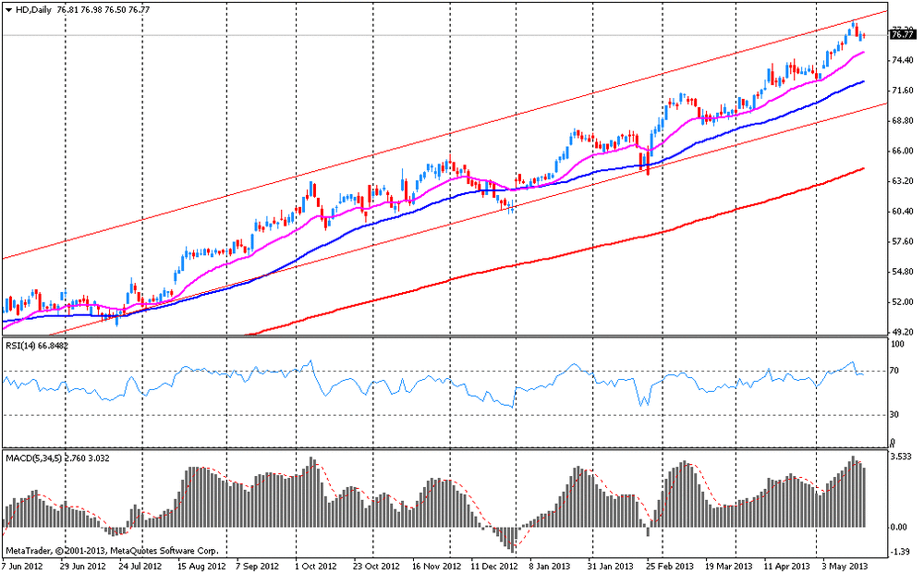
Task: Click the 57.60 price scale label
Action: (903, 241)
